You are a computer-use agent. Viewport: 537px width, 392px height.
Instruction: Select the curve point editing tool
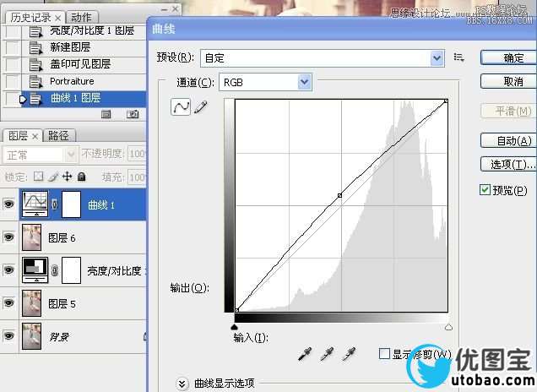coord(181,107)
